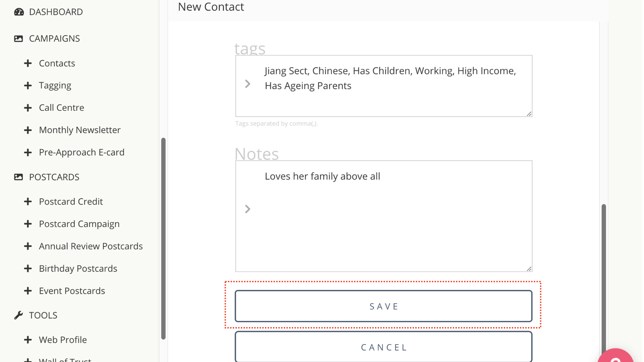Click the Postcards image icon

(x=18, y=177)
